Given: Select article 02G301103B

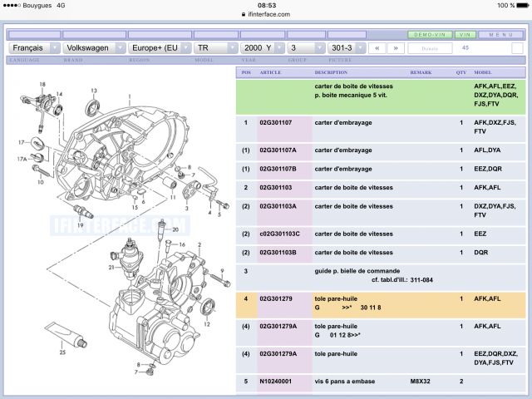Looking at the screenshot, I should pyautogui.click(x=278, y=253).
